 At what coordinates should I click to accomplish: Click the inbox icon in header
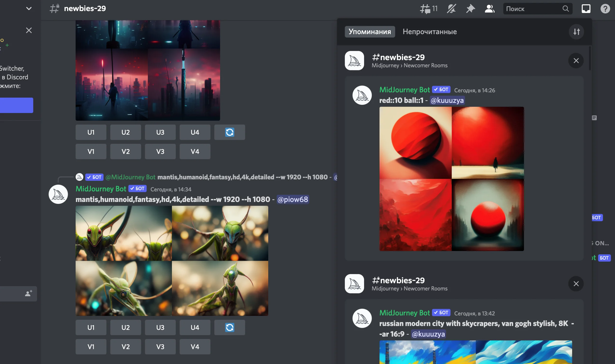click(586, 9)
